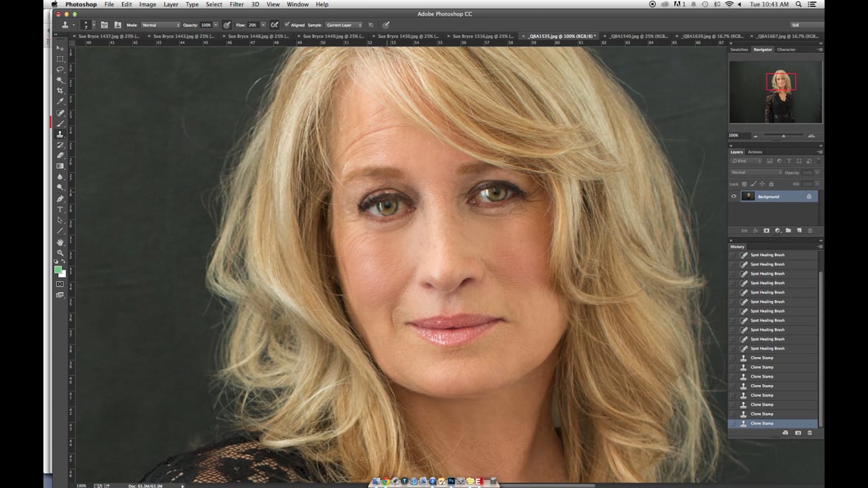Toggle pressure for opacity button
This screenshot has width=868, height=488.
click(x=227, y=25)
